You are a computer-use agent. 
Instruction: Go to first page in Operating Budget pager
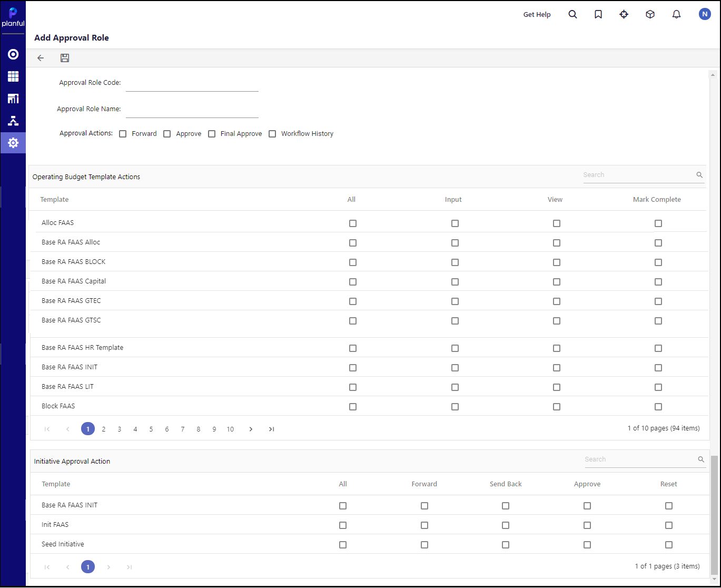click(47, 429)
